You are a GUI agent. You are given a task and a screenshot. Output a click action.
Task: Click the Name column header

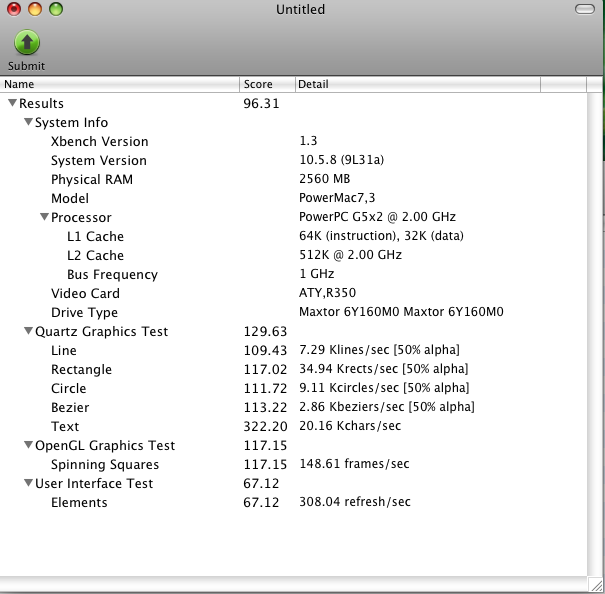tap(120, 84)
